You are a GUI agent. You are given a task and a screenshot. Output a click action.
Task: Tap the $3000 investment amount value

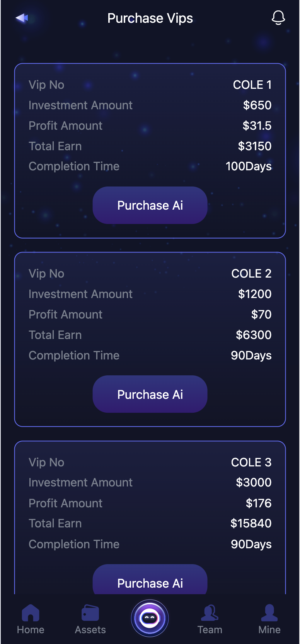(254, 483)
